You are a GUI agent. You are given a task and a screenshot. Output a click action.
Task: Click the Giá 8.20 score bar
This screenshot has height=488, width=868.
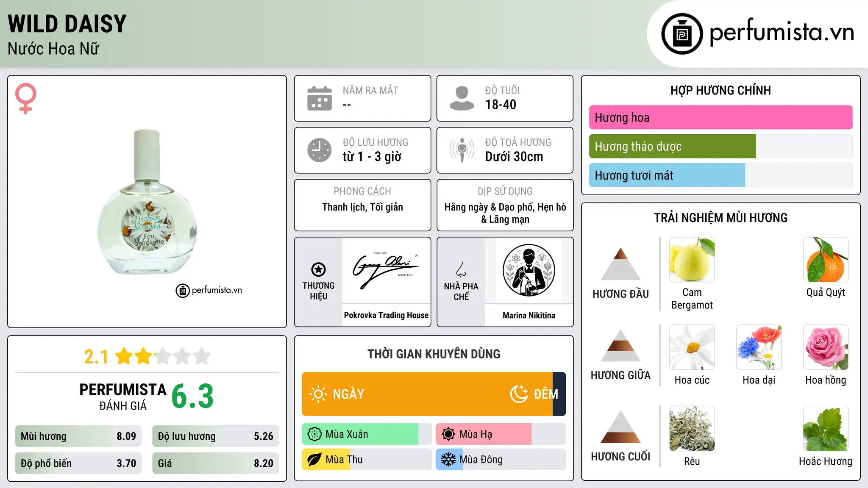click(x=216, y=463)
